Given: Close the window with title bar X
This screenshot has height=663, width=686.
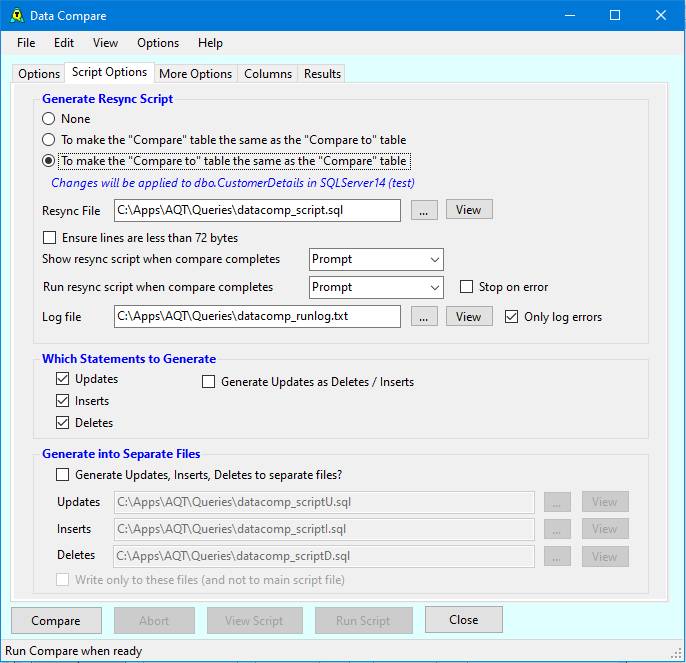Looking at the screenshot, I should click(x=661, y=15).
